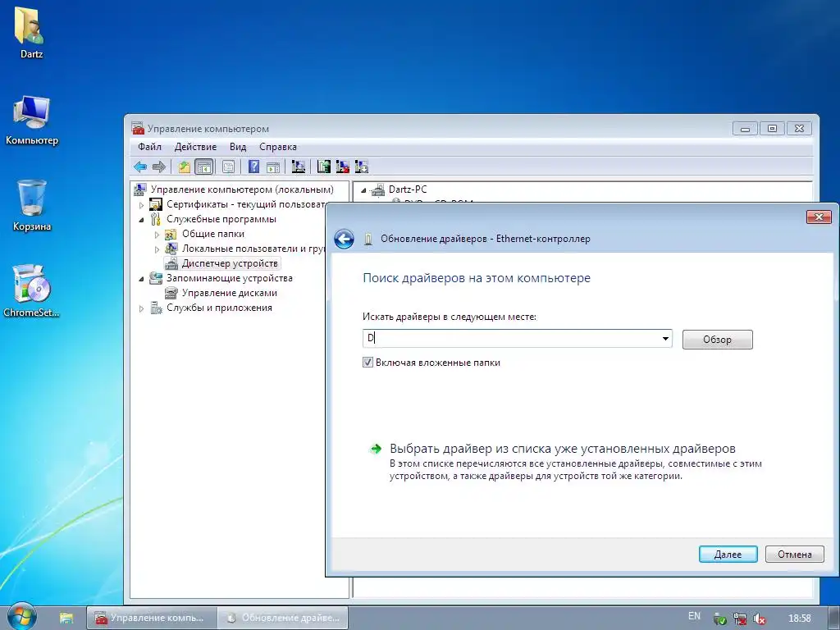The width and height of the screenshot is (840, 630).
Task: Open the Справка menu
Action: pos(278,147)
